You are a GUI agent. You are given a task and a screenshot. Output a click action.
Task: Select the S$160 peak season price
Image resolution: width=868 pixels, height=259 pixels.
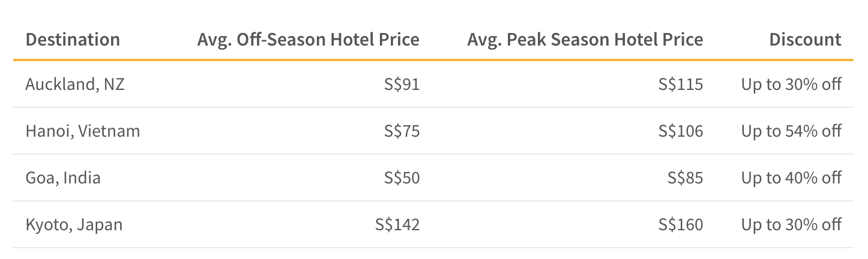coord(681,225)
